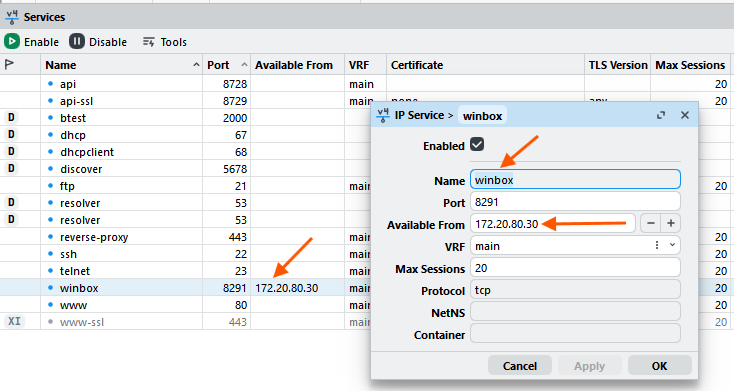Close the IP Service winbox dialog
The width and height of the screenshot is (734, 391).
point(685,115)
